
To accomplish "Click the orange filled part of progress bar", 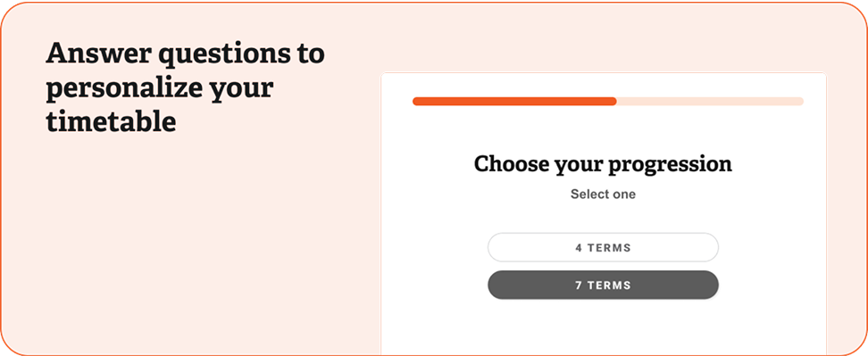I will 514,101.
